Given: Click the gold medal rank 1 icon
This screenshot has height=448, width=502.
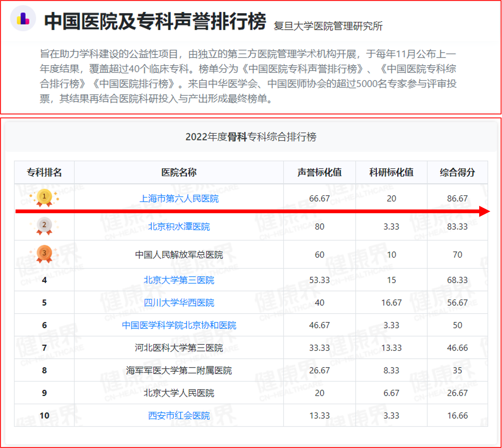Looking at the screenshot, I should pos(44,198).
